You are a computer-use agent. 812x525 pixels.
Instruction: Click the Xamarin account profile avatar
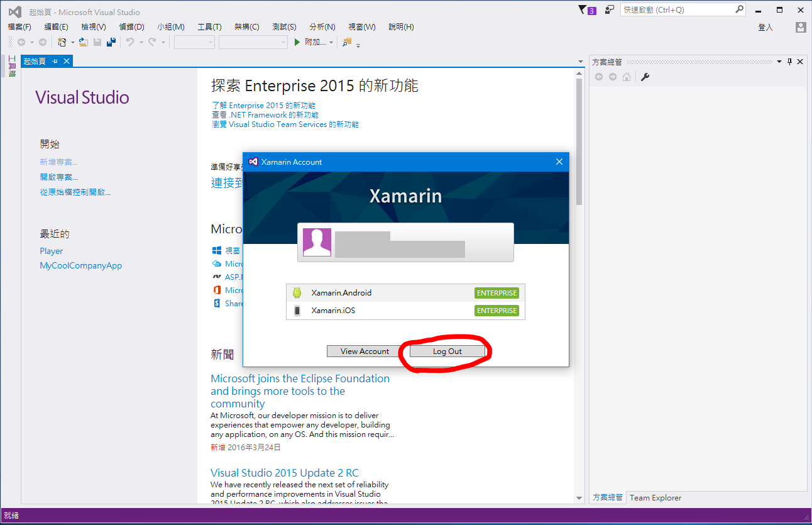coord(317,242)
